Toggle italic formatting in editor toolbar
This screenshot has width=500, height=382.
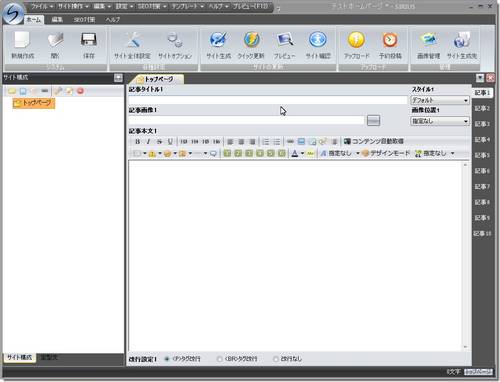148,142
